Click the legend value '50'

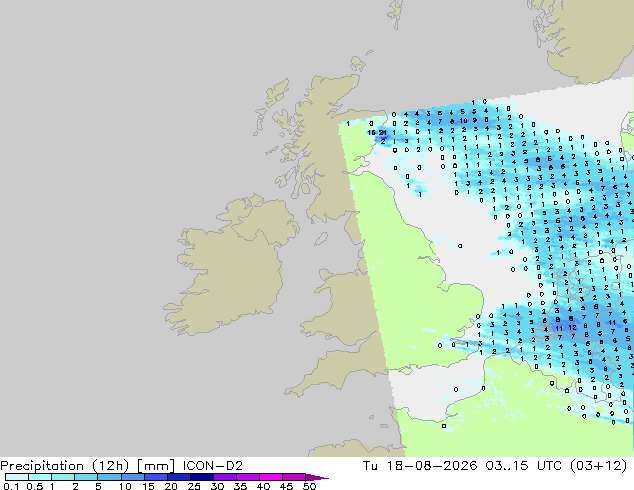pyautogui.click(x=309, y=486)
